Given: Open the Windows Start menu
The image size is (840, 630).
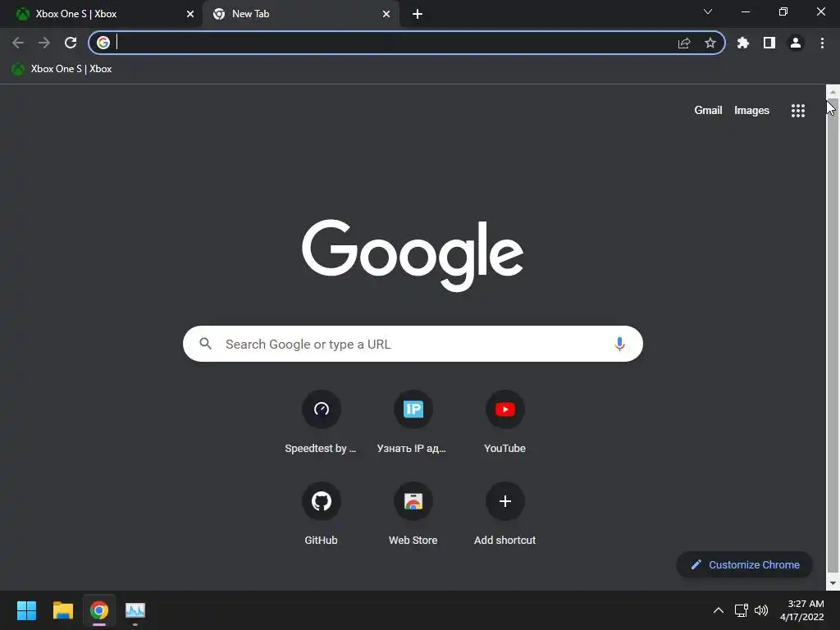Looking at the screenshot, I should [27, 610].
